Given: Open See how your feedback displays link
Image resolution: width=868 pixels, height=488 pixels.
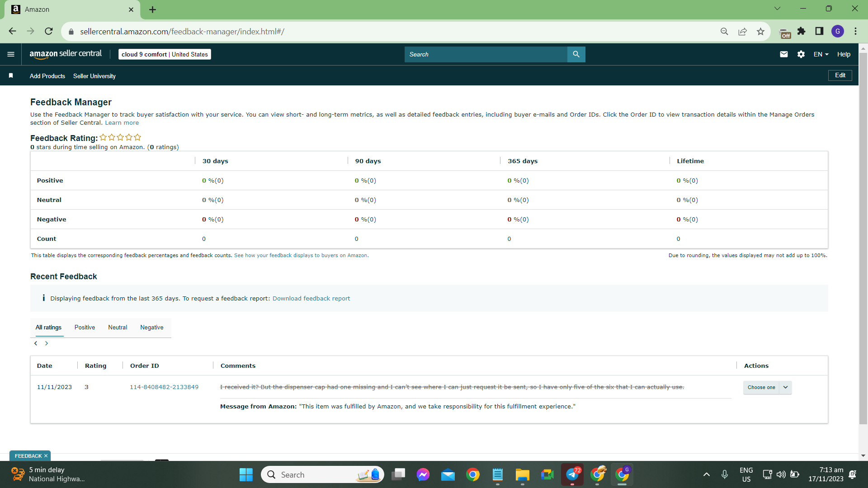Looking at the screenshot, I should [301, 256].
